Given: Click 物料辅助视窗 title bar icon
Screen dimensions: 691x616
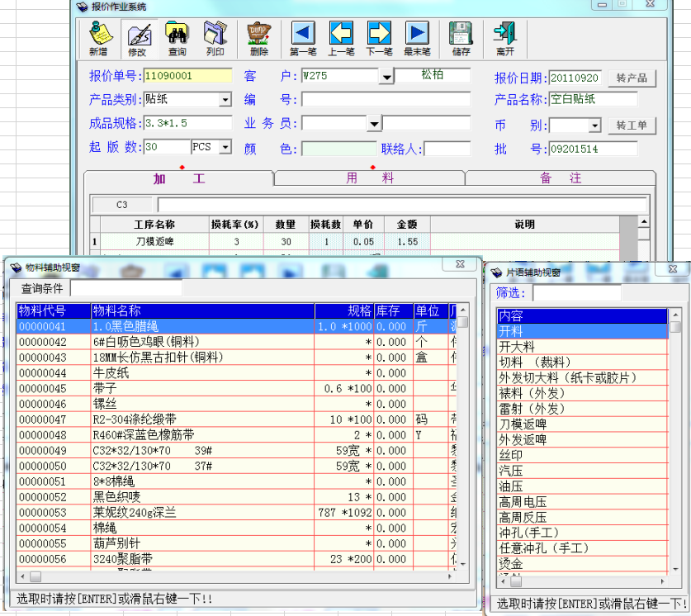Looking at the screenshot, I should [x=16, y=268].
